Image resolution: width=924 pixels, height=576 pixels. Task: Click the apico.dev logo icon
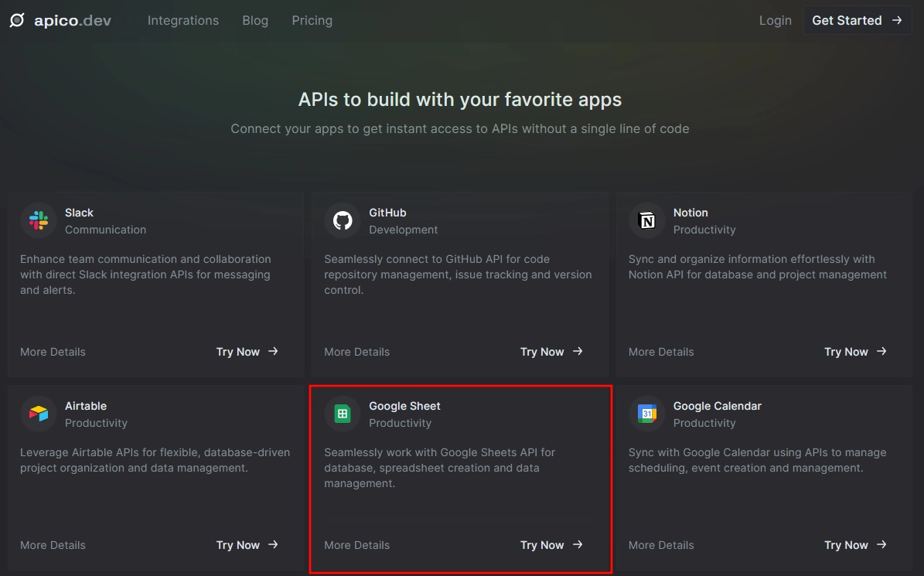click(17, 20)
